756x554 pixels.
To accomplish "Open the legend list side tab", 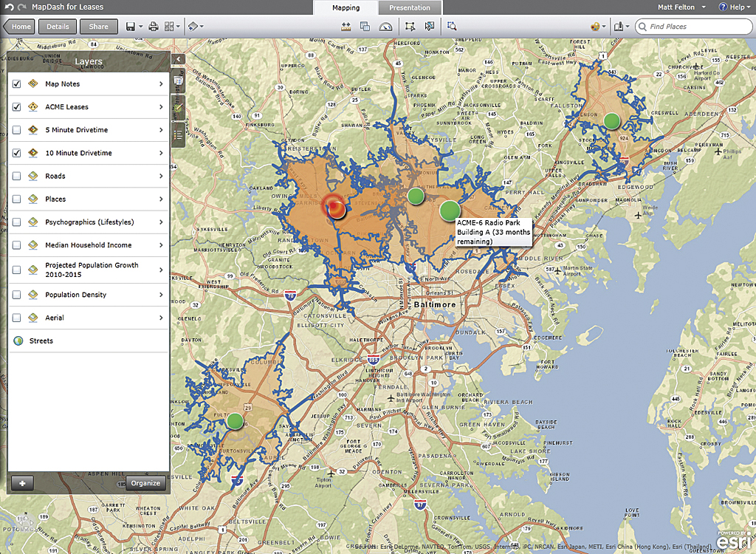I will [178, 135].
